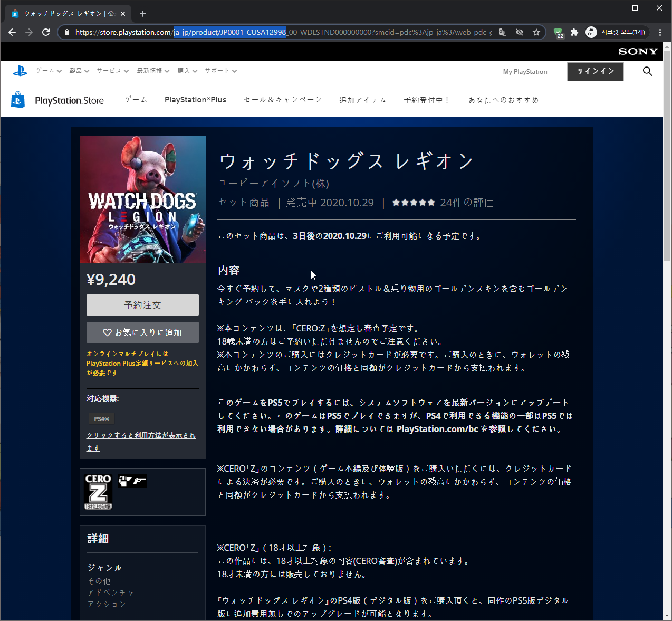Viewport: 672px width, 621px height.
Task: Click the PlayStation logo icon
Action: 20,71
